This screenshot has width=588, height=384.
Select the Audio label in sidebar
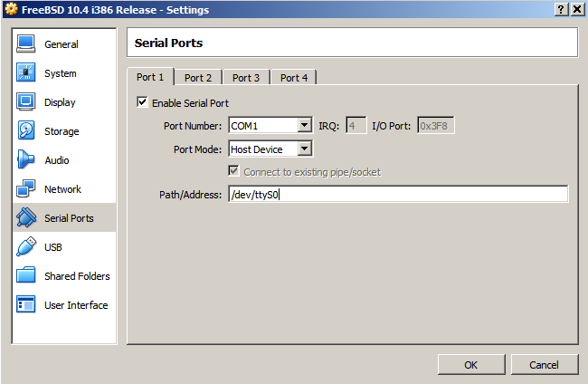(x=57, y=160)
